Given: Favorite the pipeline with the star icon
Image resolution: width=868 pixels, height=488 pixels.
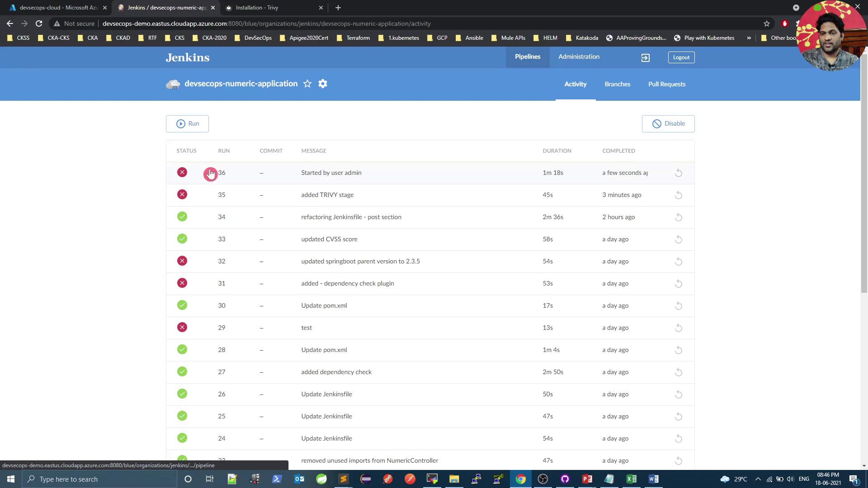Looking at the screenshot, I should click(x=307, y=84).
